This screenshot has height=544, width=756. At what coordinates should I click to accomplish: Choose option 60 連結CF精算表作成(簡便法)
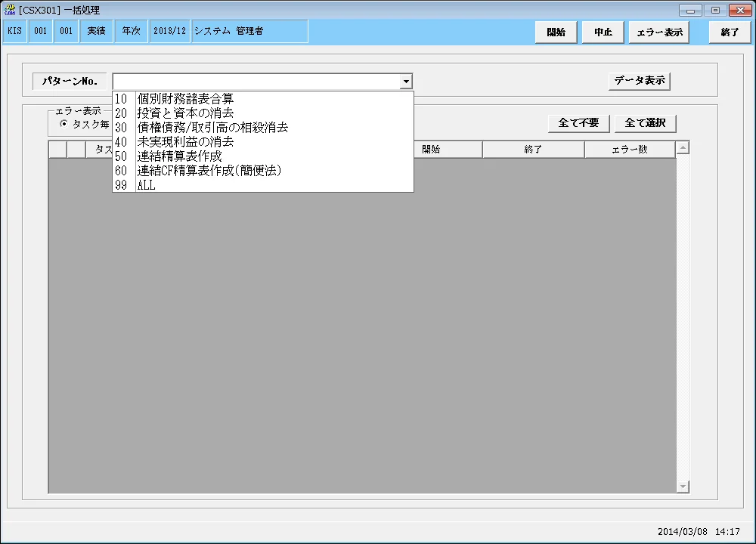coord(263,171)
